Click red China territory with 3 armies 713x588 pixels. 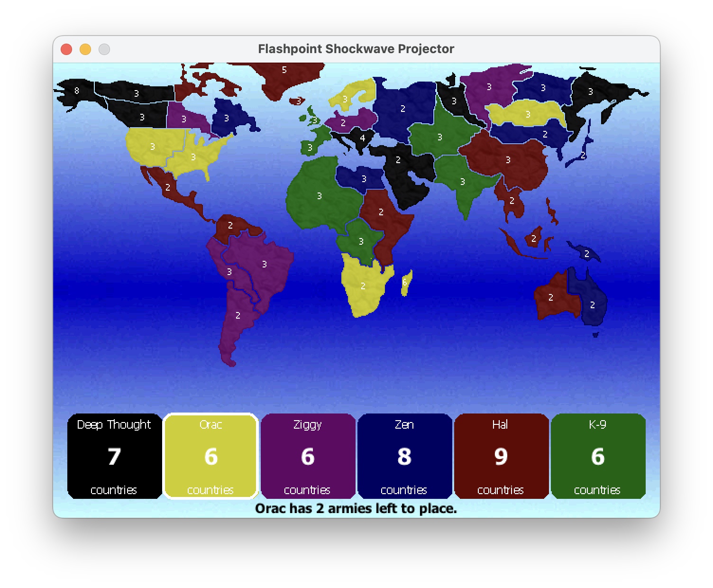coord(508,160)
